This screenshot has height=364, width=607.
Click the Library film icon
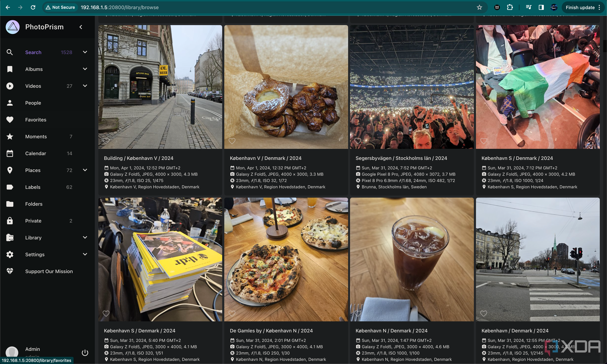[10, 238]
